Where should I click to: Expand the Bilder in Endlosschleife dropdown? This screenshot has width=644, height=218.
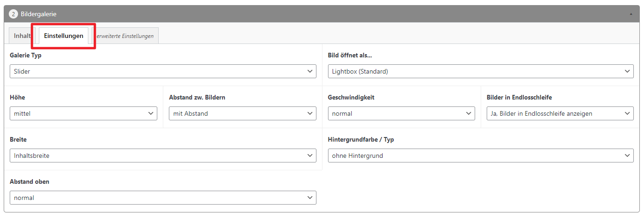click(x=560, y=113)
